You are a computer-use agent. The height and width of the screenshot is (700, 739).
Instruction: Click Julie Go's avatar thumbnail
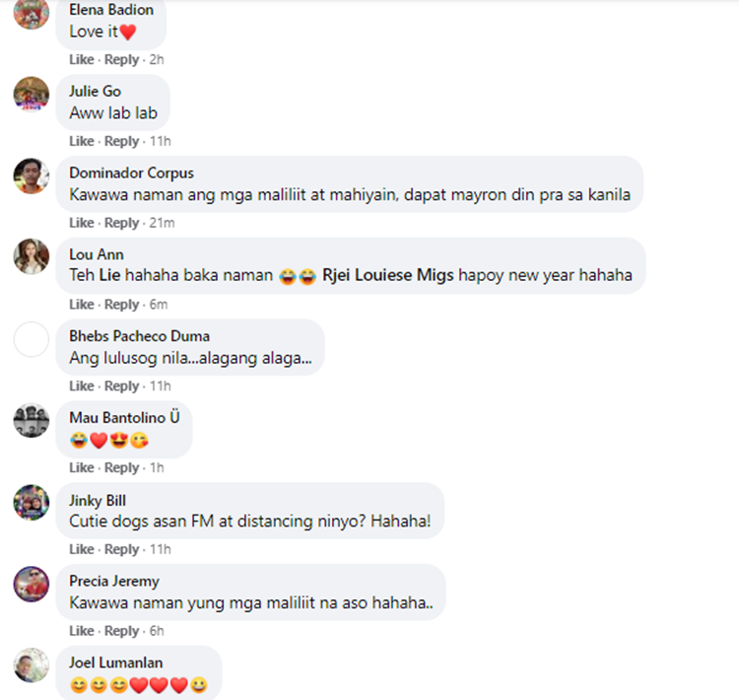(x=32, y=94)
